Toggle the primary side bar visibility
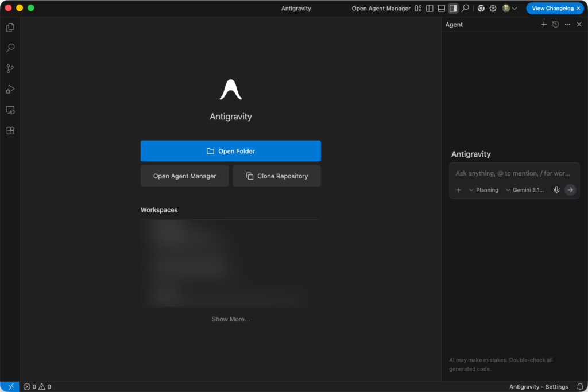Screen dimensions: 588x392 pos(430,9)
